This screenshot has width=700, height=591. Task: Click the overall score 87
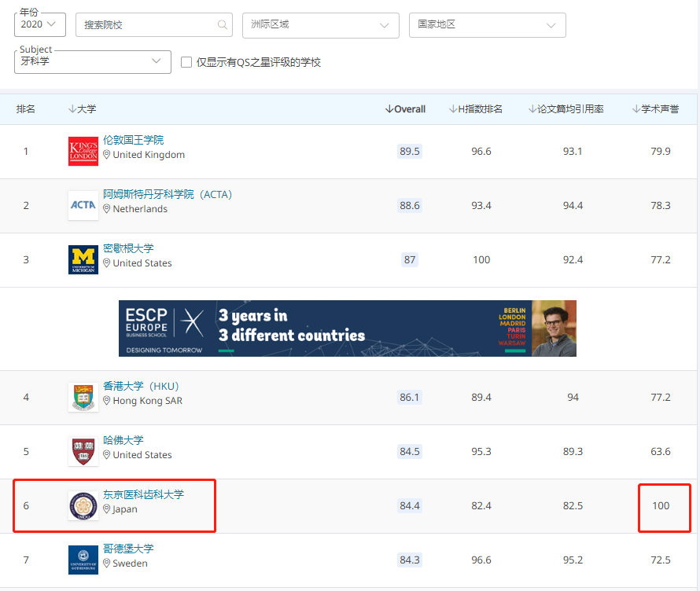[x=409, y=259]
